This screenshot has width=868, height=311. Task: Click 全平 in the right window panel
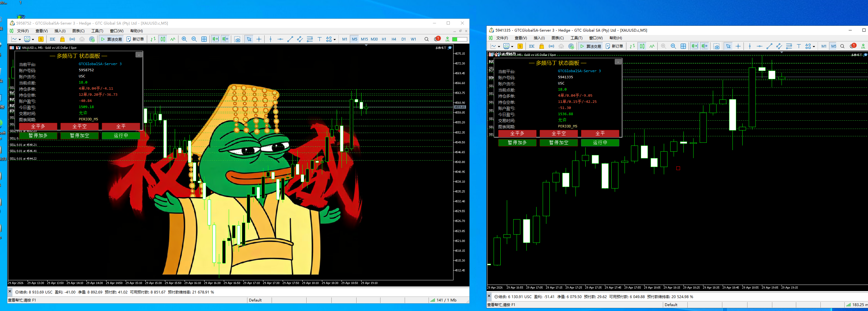click(x=600, y=134)
